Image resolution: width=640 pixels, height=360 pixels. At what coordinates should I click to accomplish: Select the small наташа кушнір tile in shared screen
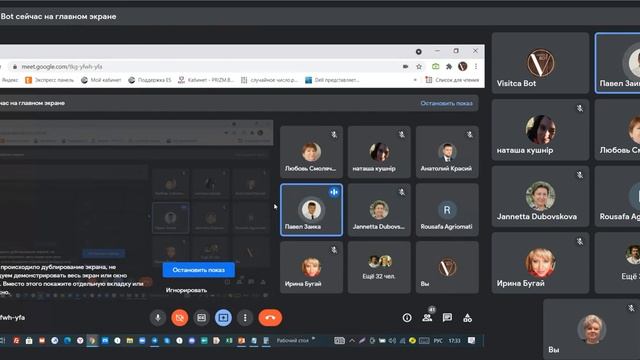[x=379, y=152]
